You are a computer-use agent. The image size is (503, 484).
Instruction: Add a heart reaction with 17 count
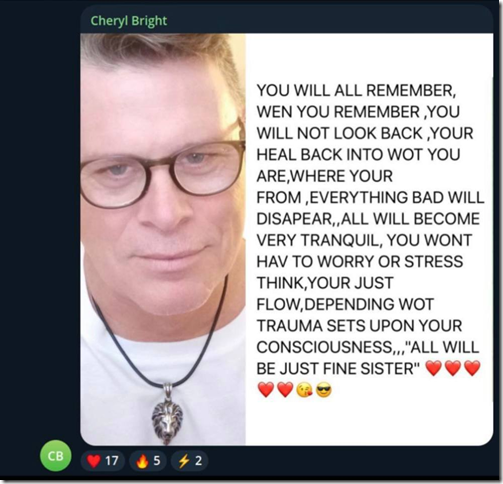click(x=103, y=461)
